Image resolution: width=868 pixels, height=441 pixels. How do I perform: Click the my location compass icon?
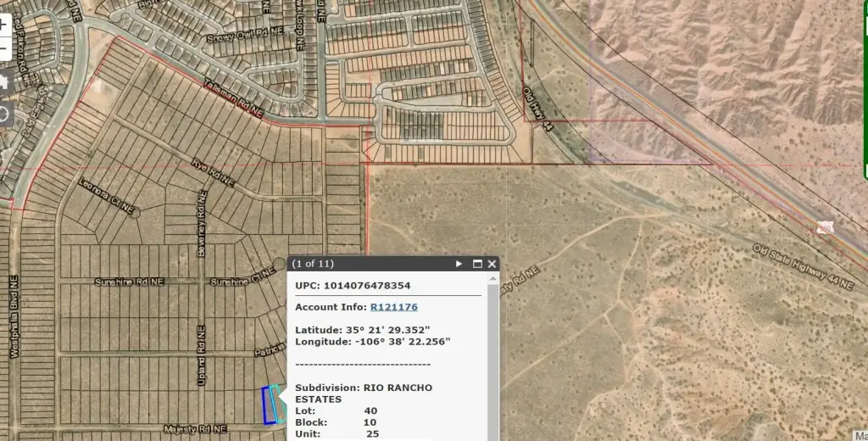click(3, 114)
